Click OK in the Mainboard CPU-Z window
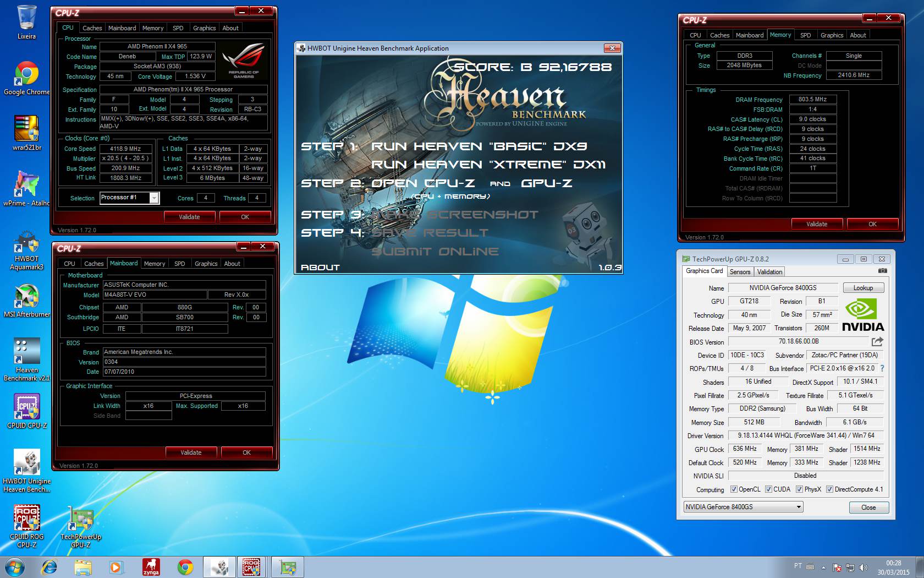 (x=246, y=452)
